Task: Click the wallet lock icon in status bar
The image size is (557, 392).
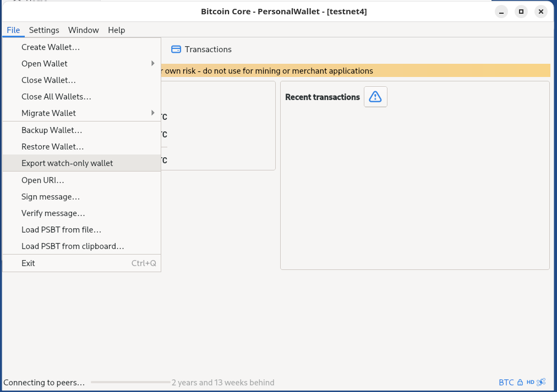Action: [520, 383]
